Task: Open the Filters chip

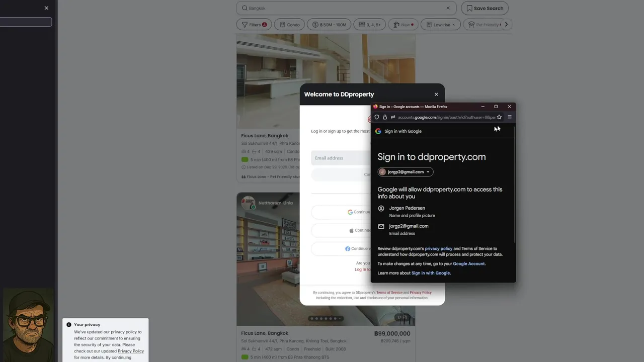Action: coord(254,25)
